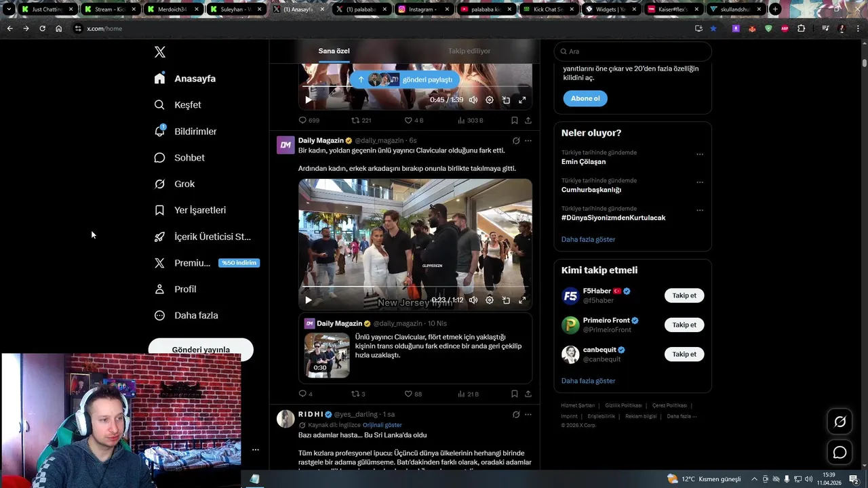Reply to Daily Magazin post with 4 comments
This screenshot has height=488, width=868.
306,394
